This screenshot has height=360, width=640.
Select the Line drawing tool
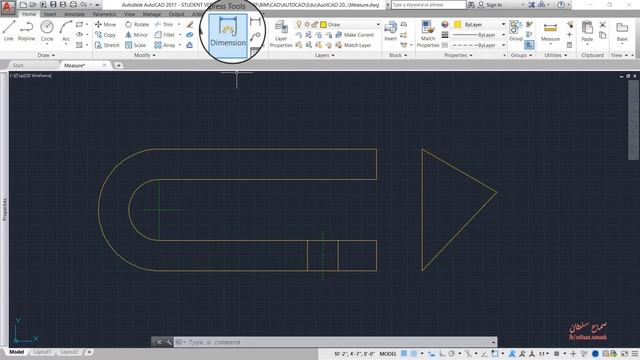click(x=9, y=31)
